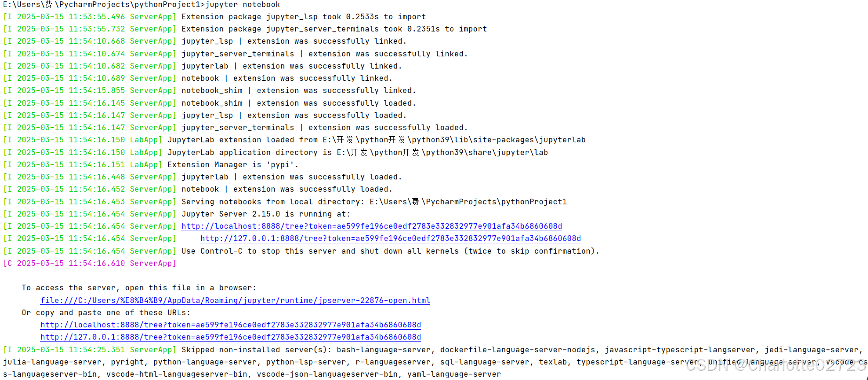The height and width of the screenshot is (380, 868).
Task: Click the 'jupyter notebook' command at the prompt
Action: coord(243,5)
